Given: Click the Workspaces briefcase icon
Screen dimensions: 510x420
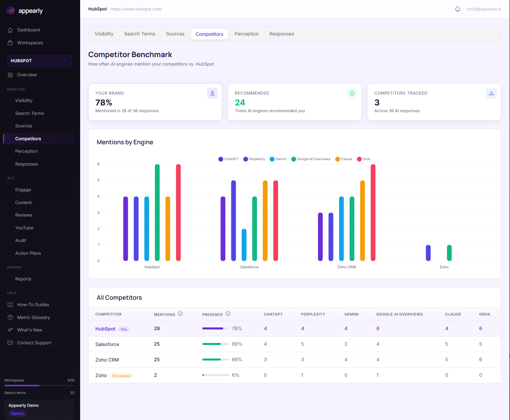Looking at the screenshot, I should click(10, 43).
